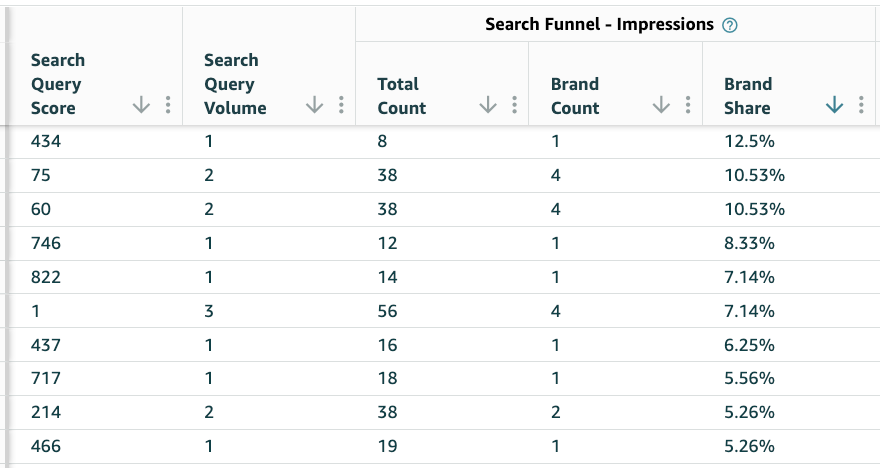Sort by Search Query Score arrow
Screen dimensions: 880x468
[141, 104]
